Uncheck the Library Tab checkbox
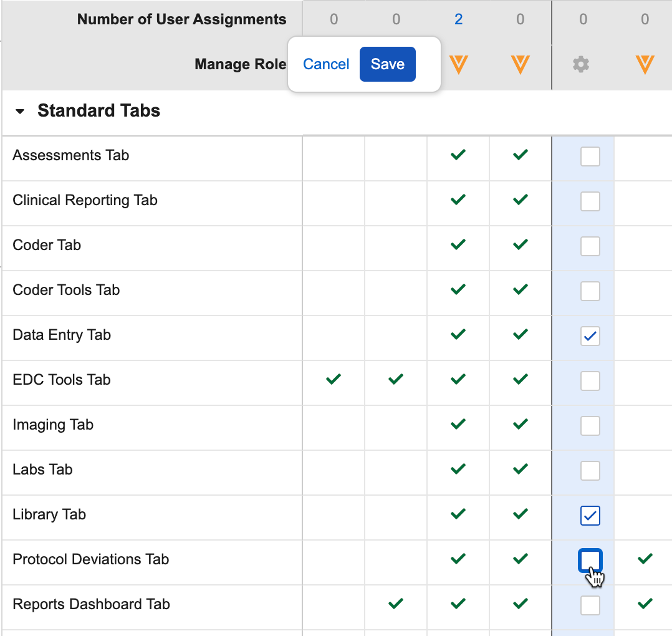This screenshot has width=672, height=636. coord(590,516)
